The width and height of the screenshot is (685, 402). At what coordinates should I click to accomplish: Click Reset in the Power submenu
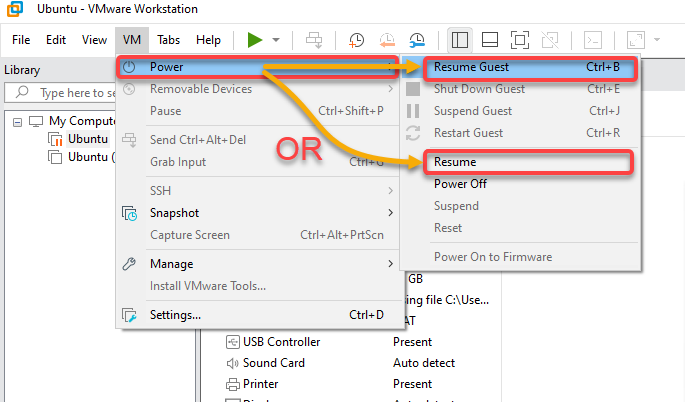(521, 228)
